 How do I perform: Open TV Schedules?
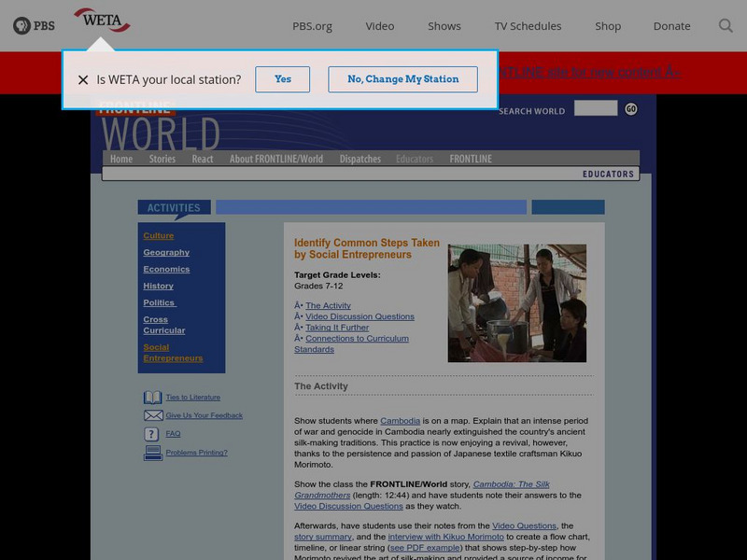[528, 26]
